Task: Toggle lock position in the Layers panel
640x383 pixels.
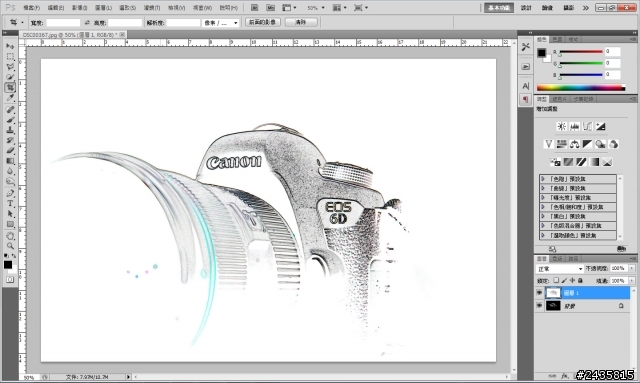Action: click(572, 281)
